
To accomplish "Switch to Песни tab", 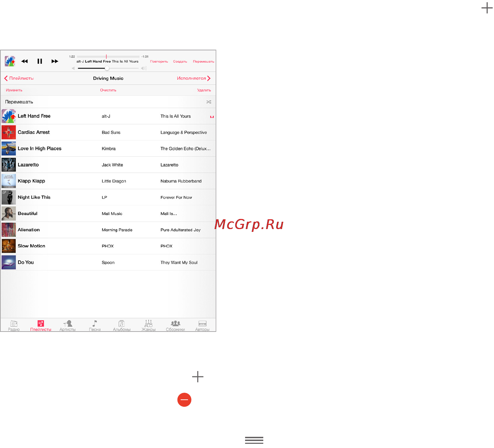I will [95, 326].
